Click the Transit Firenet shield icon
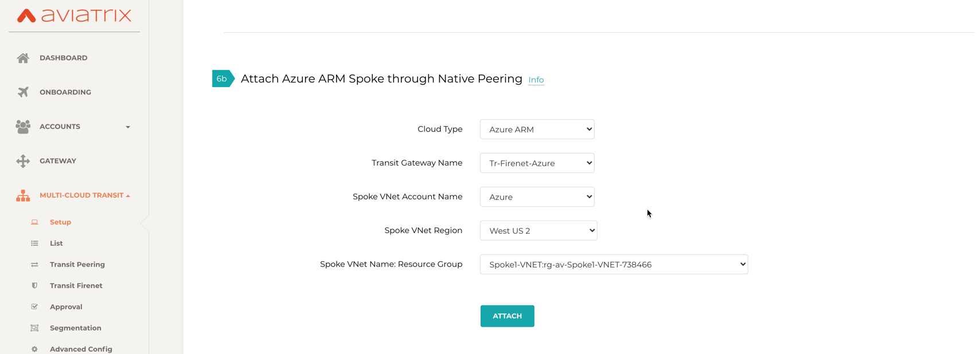Image resolution: width=980 pixels, height=354 pixels. [35, 285]
